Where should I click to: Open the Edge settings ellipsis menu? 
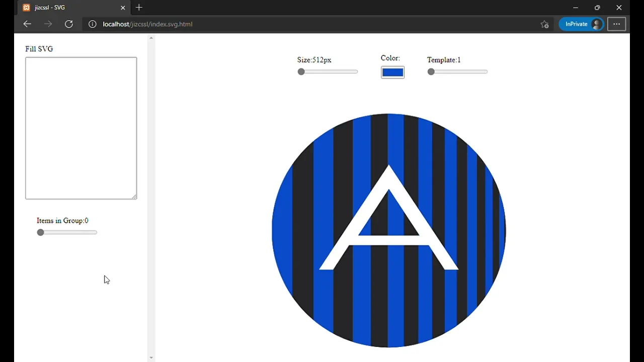(x=616, y=24)
